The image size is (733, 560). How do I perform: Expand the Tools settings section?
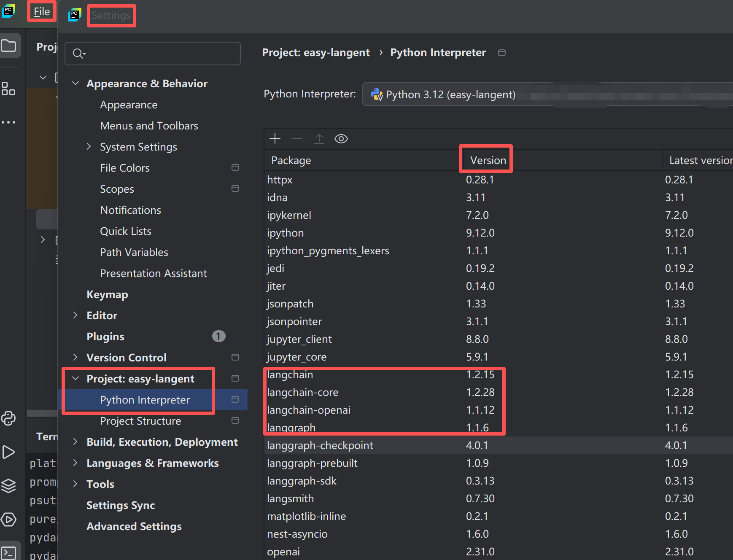[75, 484]
